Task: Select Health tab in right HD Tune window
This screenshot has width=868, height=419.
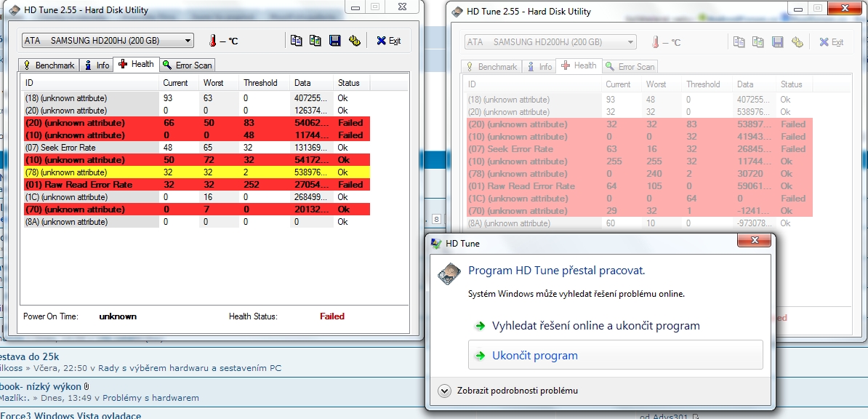Action: (579, 66)
